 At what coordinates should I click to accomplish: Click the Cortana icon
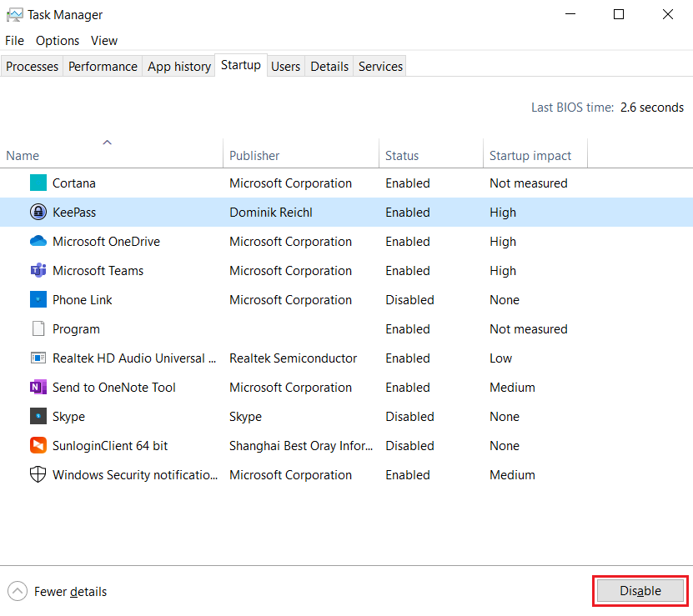pos(37,183)
